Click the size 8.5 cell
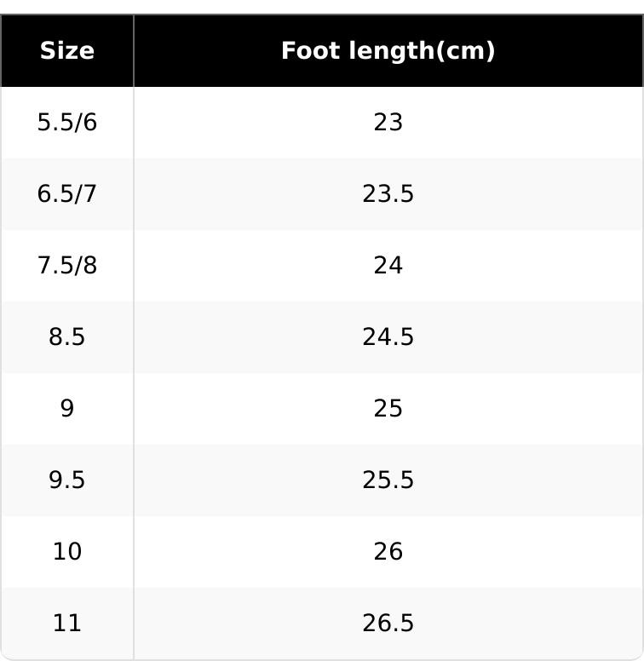Screen dimensions: 644x661 tap(67, 337)
